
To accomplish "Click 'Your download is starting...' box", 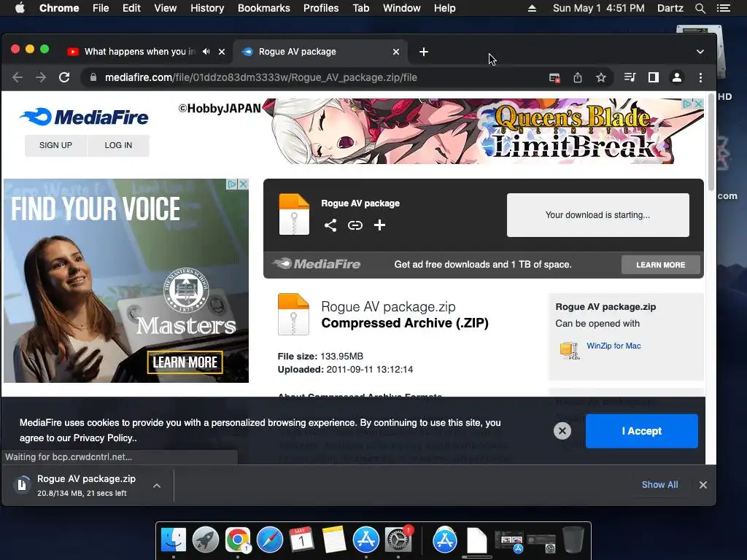I will tap(598, 215).
